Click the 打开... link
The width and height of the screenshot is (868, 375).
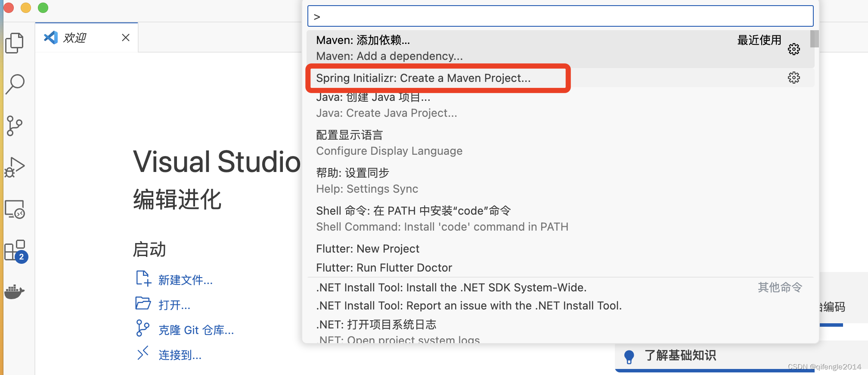174,305
